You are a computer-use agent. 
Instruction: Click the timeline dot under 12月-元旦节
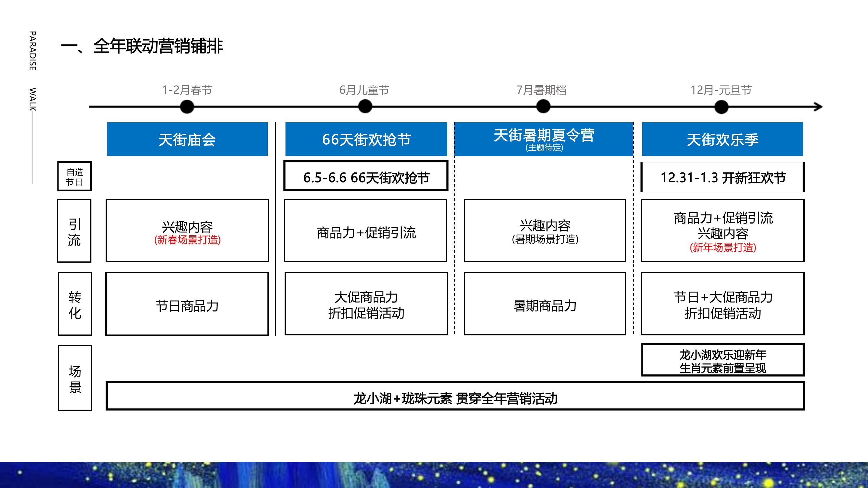[x=722, y=107]
